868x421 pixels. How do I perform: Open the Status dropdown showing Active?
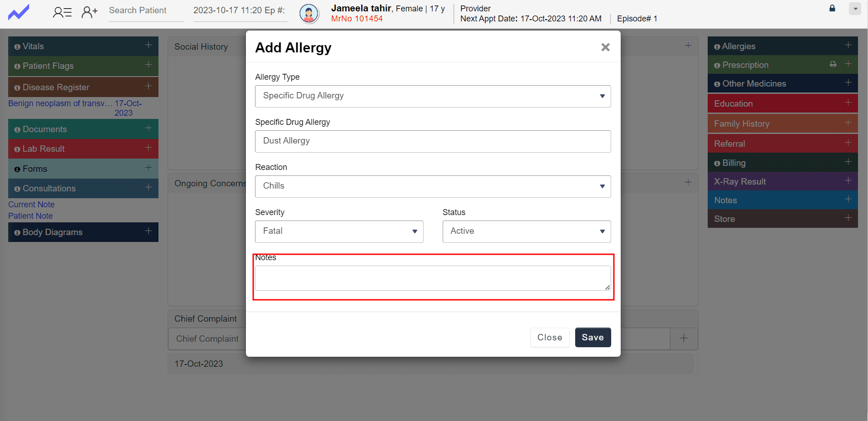click(x=526, y=231)
